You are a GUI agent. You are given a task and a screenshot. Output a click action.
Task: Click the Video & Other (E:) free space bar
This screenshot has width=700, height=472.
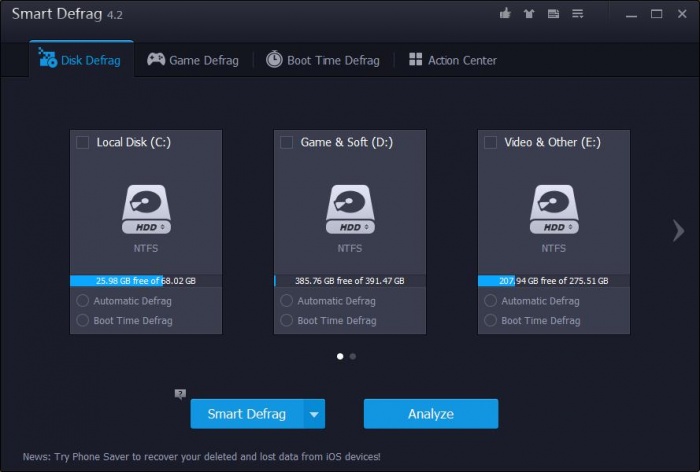554,280
